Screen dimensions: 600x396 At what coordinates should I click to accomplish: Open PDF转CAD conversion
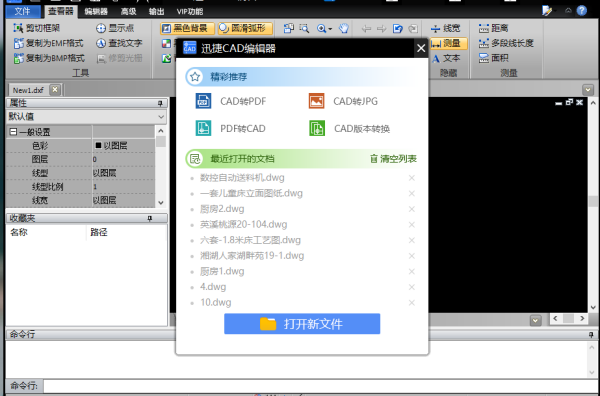point(230,129)
